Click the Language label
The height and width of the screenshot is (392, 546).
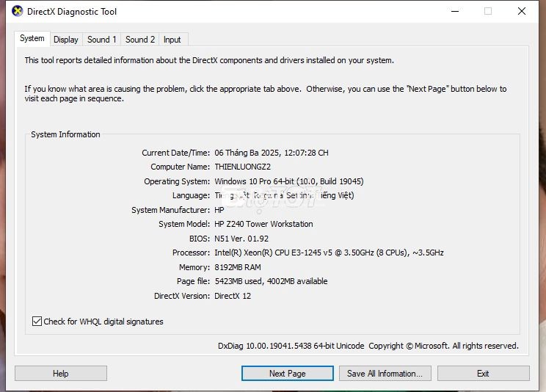(191, 195)
